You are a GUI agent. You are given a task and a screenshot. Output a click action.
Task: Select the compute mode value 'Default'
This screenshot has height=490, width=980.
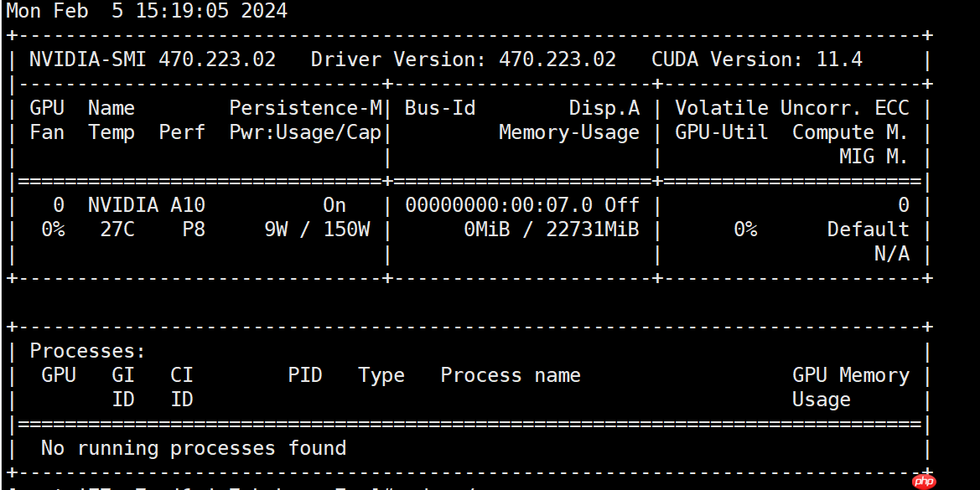869,229
